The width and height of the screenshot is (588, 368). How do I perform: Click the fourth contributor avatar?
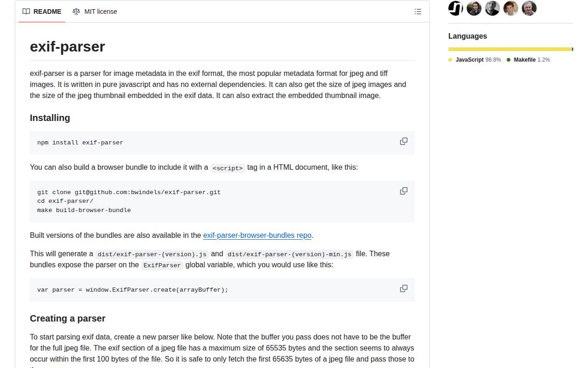point(511,8)
